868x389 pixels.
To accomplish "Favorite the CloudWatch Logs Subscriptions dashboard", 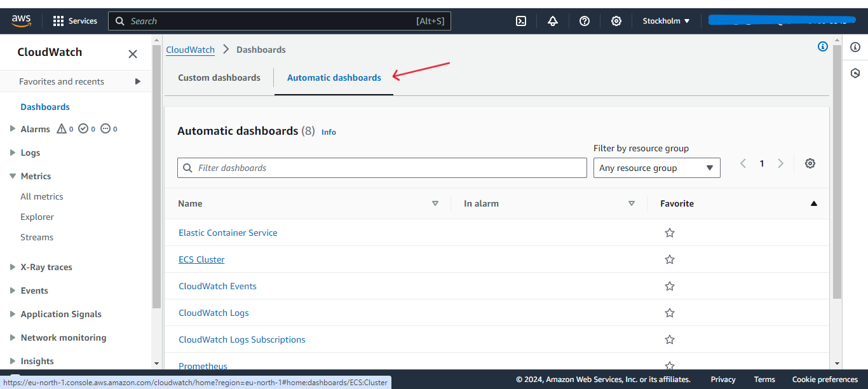I will pos(669,339).
